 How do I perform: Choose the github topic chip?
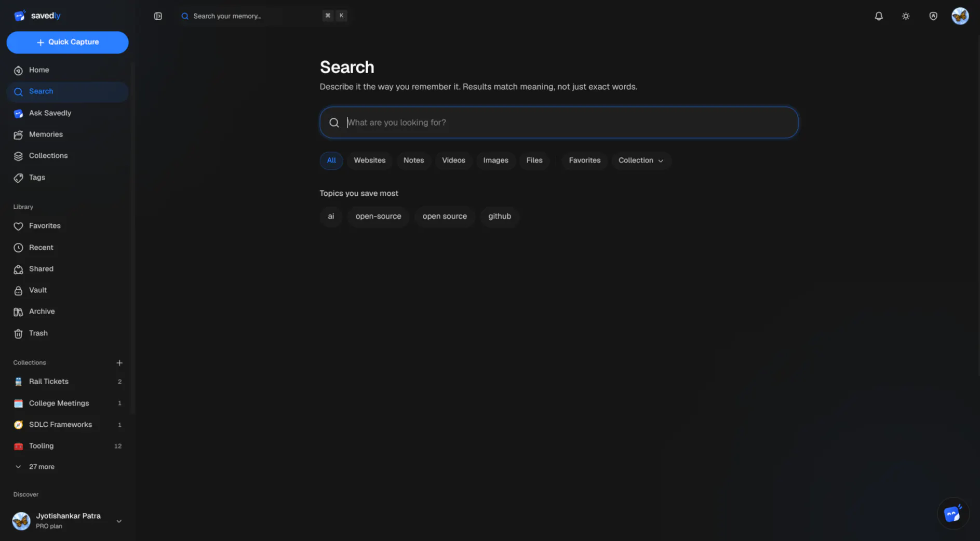tap(499, 217)
